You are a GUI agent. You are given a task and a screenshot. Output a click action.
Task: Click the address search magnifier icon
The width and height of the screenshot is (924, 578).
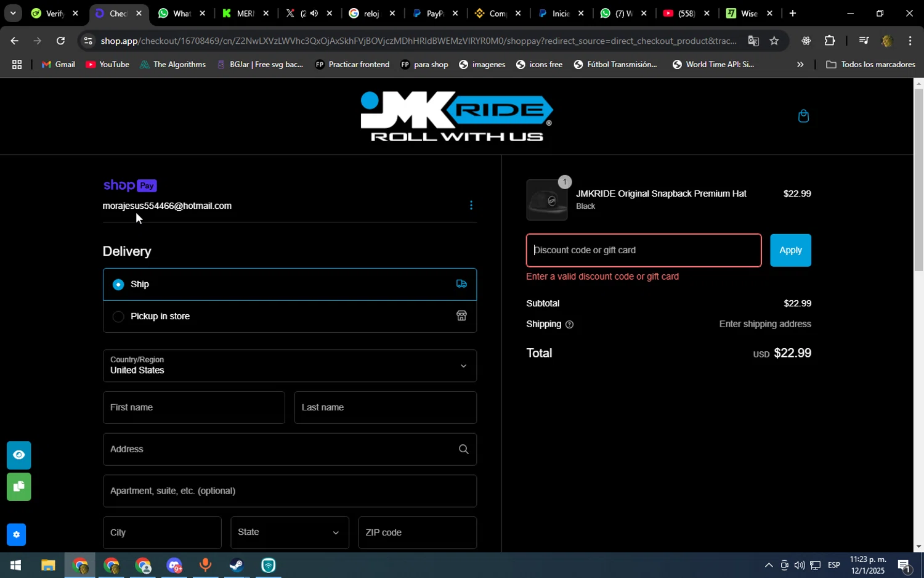click(463, 449)
